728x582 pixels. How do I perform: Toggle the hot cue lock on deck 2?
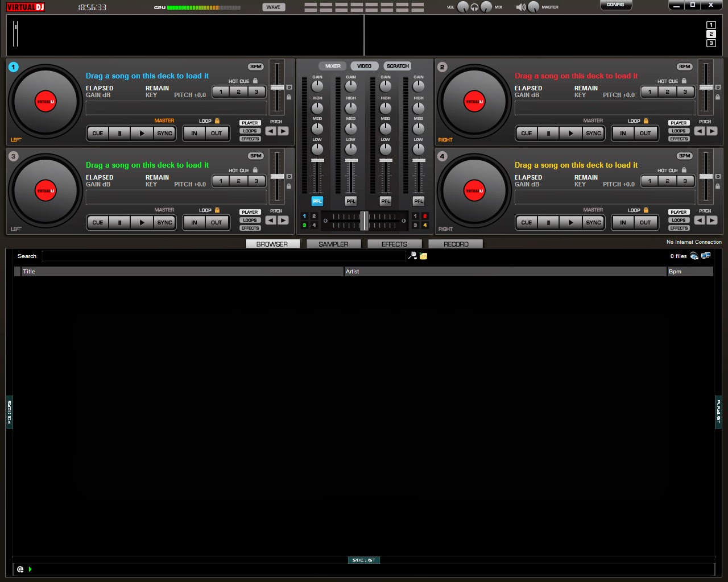pos(684,81)
